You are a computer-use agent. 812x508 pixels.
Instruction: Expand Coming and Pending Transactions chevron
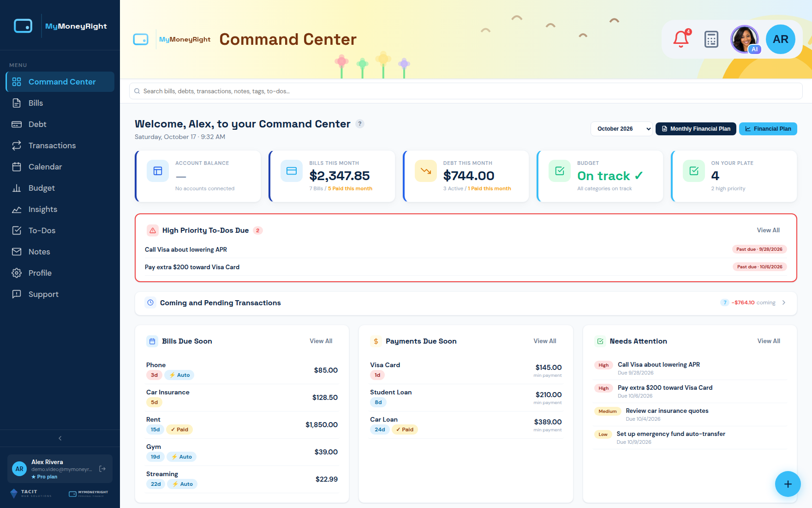tap(784, 302)
